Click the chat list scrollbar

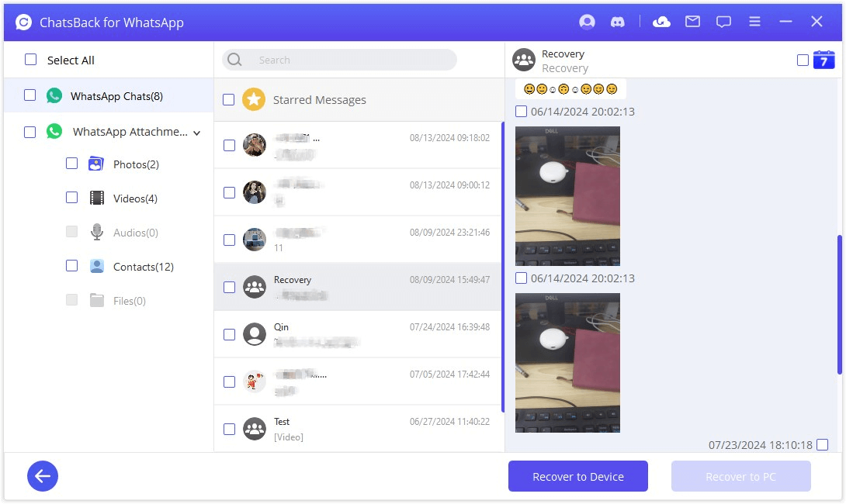[503, 268]
